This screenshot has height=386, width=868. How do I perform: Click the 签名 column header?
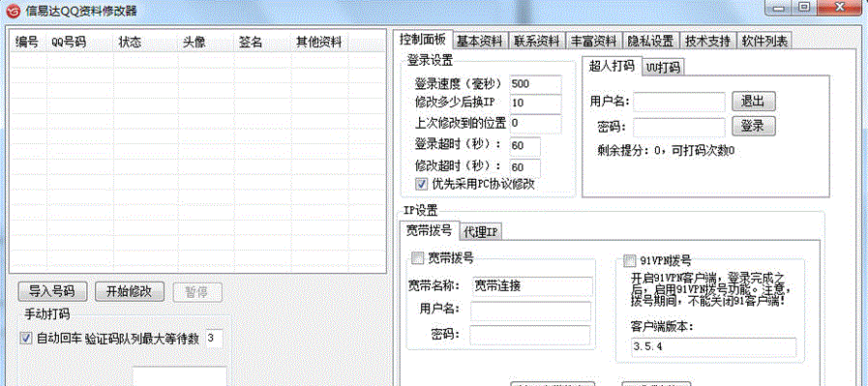262,43
